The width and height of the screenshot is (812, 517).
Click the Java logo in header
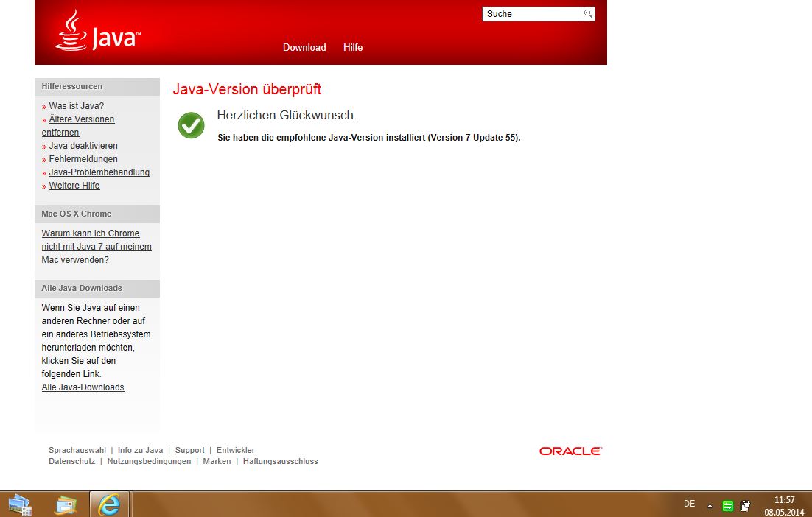[x=97, y=31]
